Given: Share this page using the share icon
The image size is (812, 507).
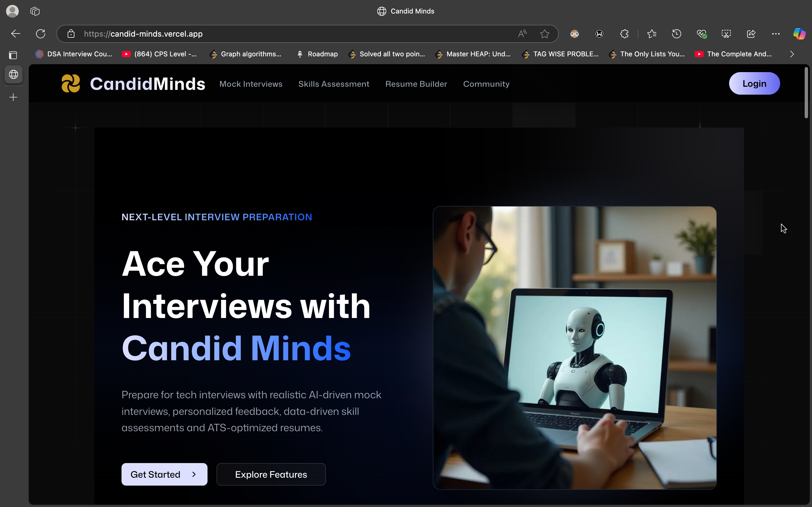Looking at the screenshot, I should [x=751, y=34].
